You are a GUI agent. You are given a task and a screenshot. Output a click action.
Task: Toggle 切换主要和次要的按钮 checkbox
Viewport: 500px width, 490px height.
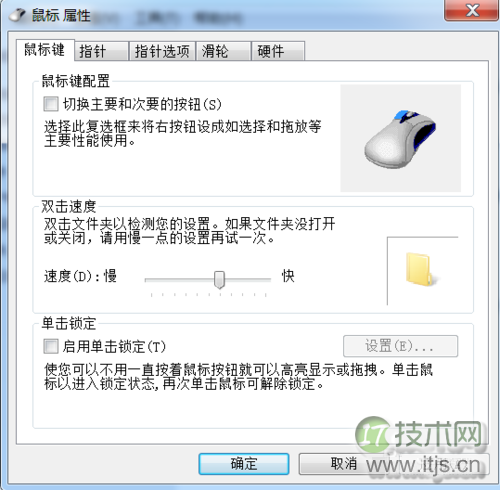pos(51,104)
